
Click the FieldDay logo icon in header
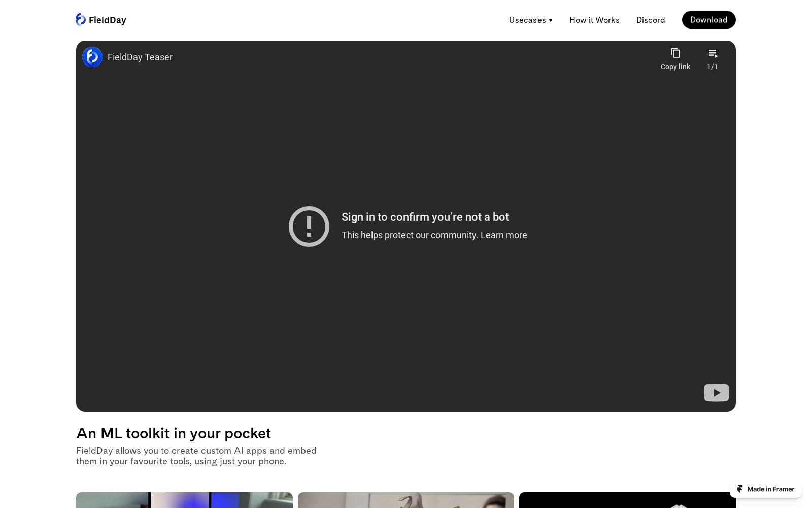tap(81, 19)
